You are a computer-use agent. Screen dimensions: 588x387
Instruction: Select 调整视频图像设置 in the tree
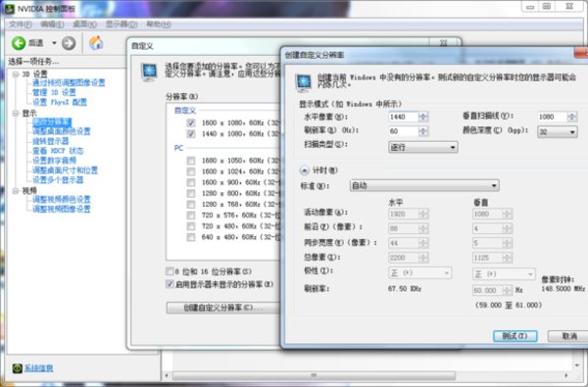pyautogui.click(x=62, y=209)
